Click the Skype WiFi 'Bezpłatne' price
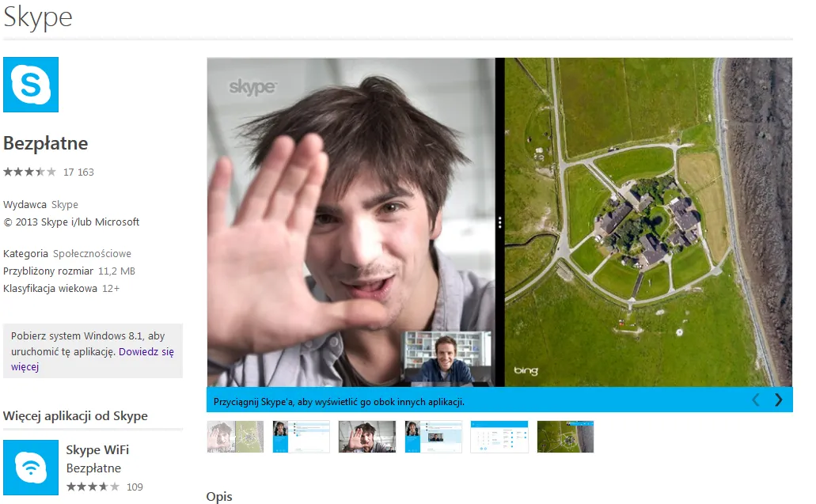The height and width of the screenshot is (504, 816). pos(93,468)
